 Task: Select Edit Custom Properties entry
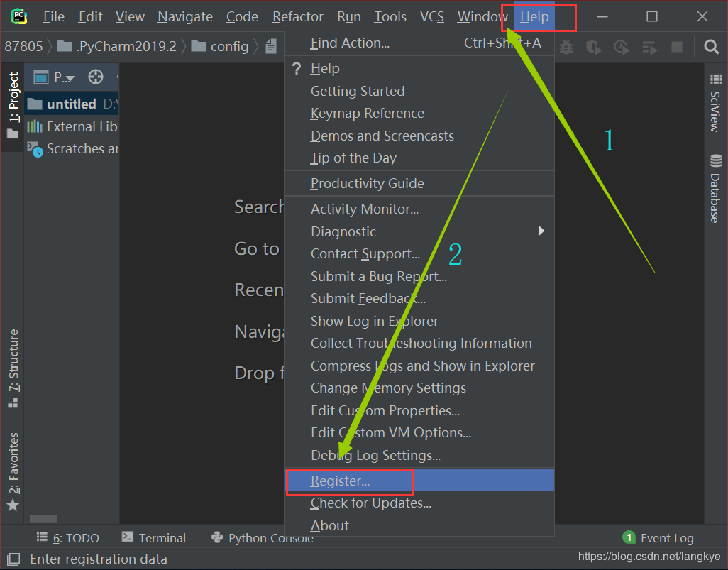419,411
